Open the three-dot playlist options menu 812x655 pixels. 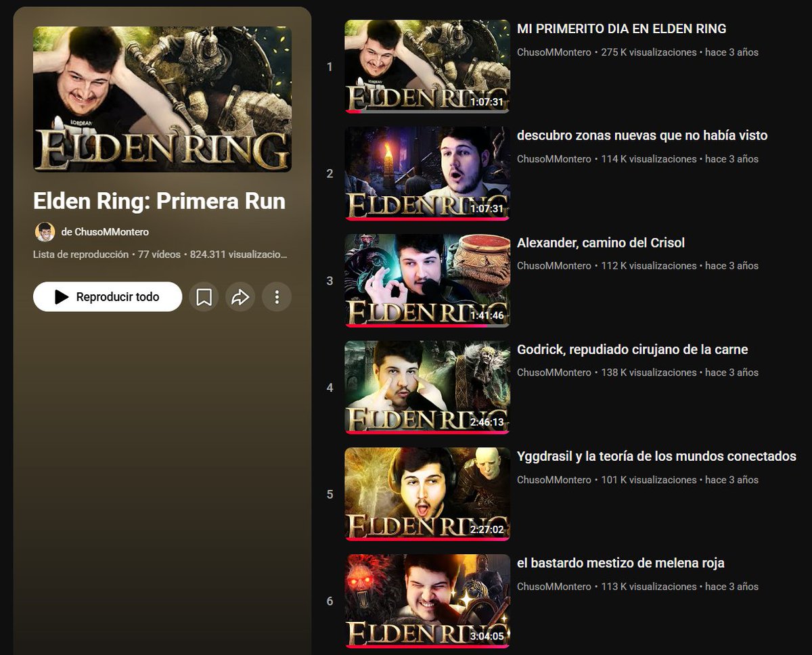pyautogui.click(x=277, y=297)
